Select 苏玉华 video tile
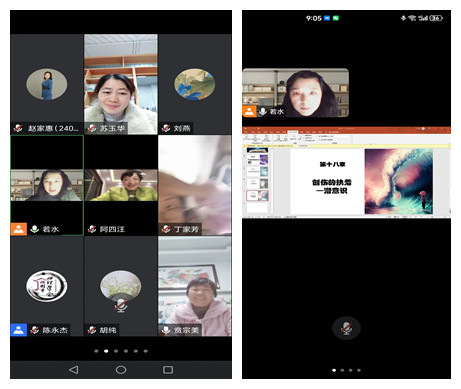This screenshot has height=389, width=461. pyautogui.click(x=121, y=84)
